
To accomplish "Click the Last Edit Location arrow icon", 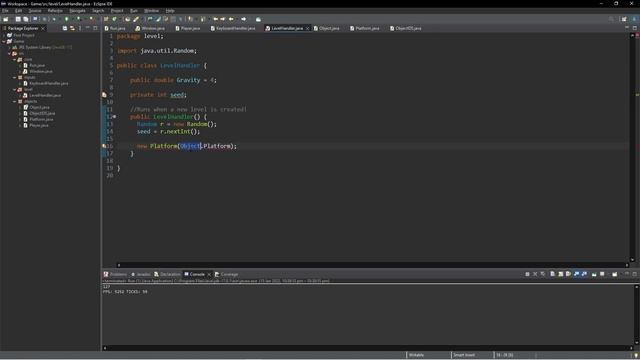I will point(216,19).
